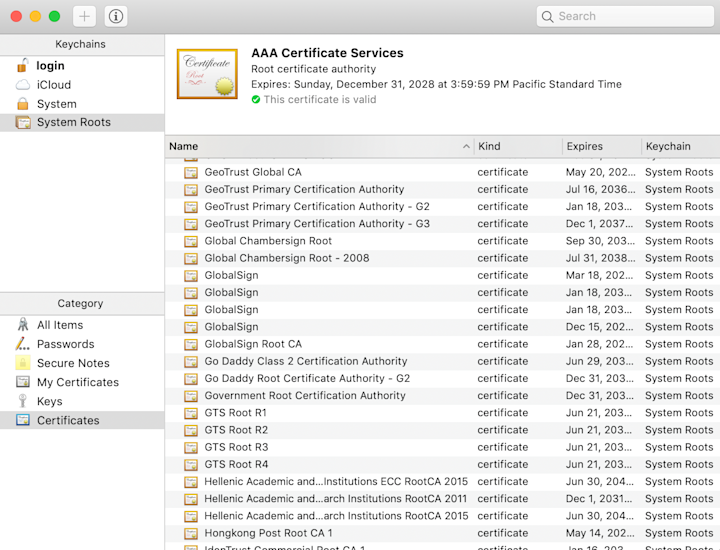Select the iCloud keychain cloud icon
The height and width of the screenshot is (550, 720).
click(23, 85)
